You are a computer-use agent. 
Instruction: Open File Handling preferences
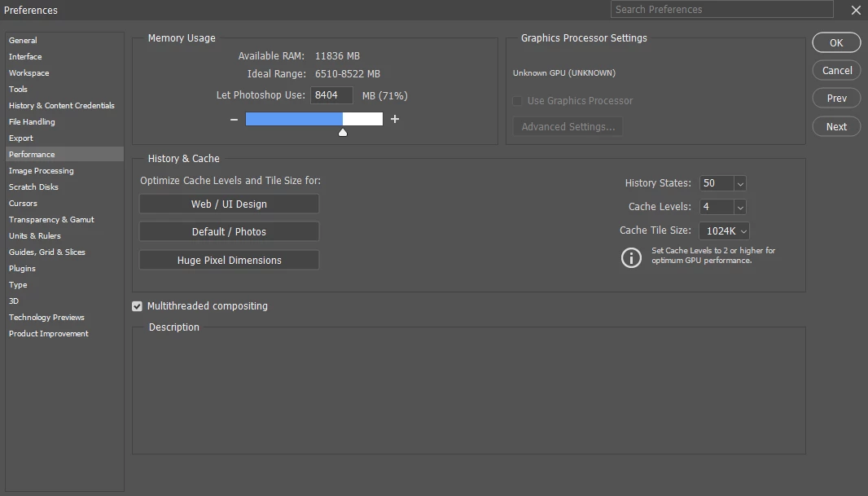point(64,122)
